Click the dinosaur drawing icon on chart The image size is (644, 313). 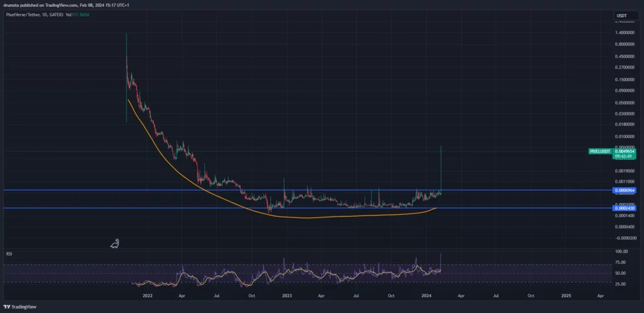click(x=115, y=244)
